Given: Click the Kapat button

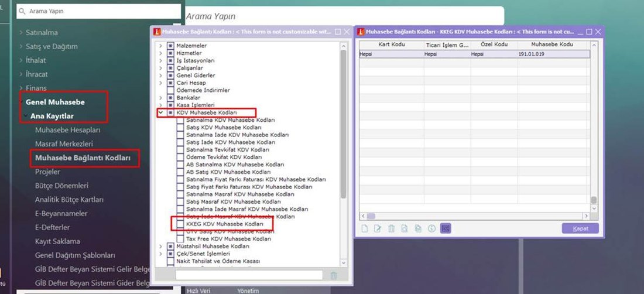Looking at the screenshot, I should click(580, 228).
